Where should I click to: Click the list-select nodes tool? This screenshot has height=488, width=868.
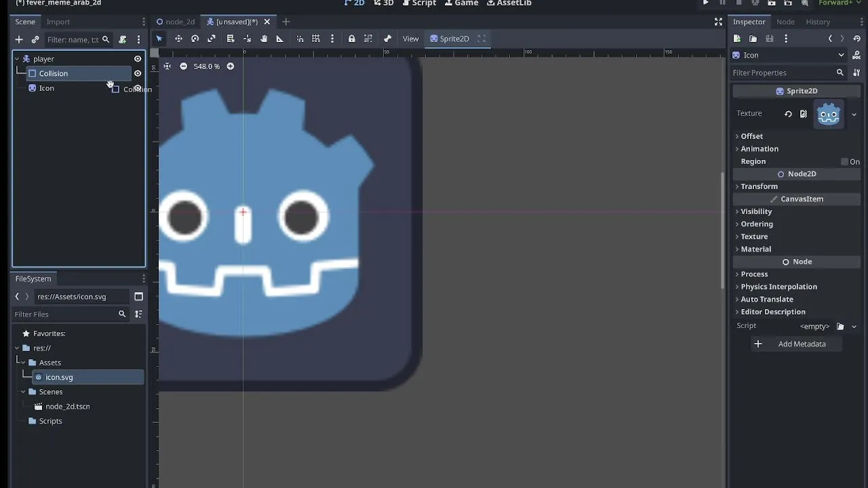(x=231, y=39)
